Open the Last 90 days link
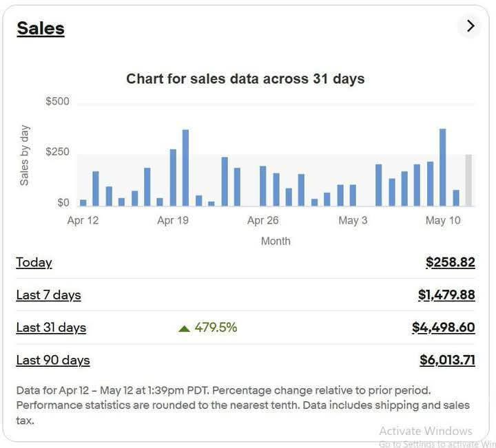 click(x=53, y=360)
